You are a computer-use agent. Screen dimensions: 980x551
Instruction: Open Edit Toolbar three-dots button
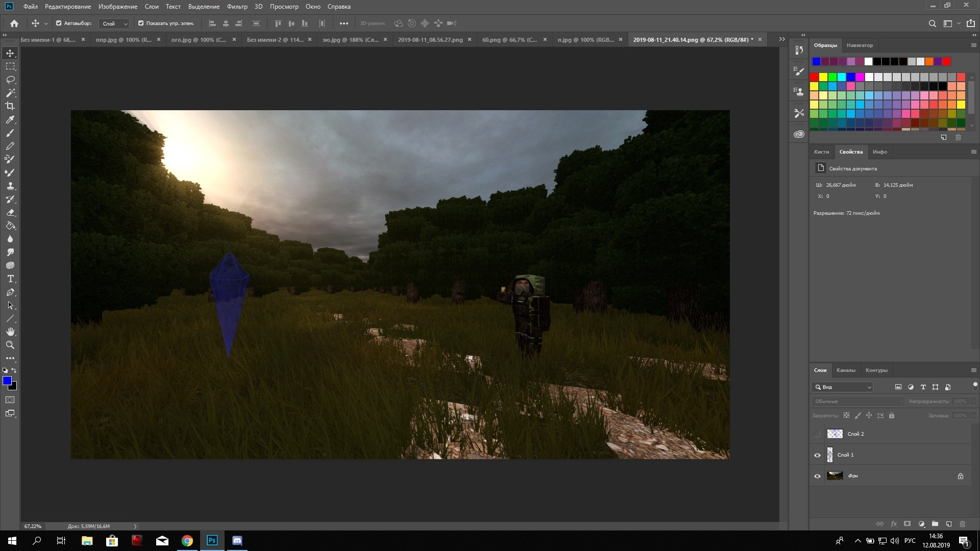10,359
